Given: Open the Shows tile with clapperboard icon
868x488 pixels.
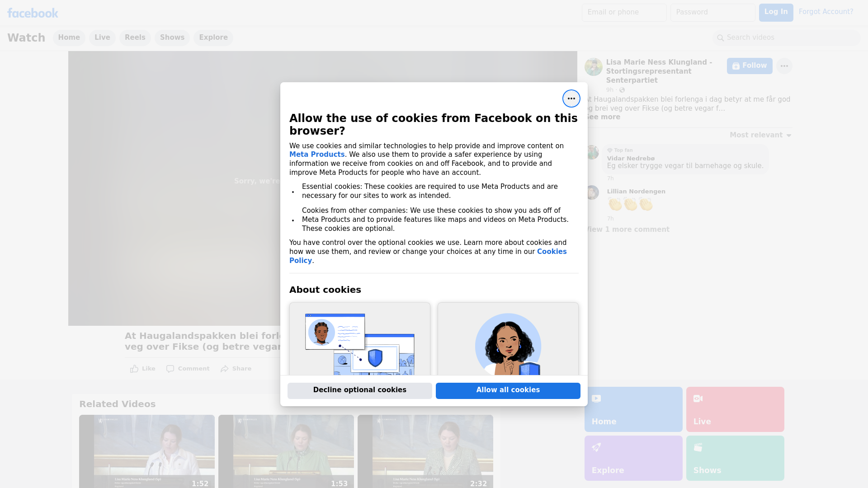Looking at the screenshot, I should [735, 458].
